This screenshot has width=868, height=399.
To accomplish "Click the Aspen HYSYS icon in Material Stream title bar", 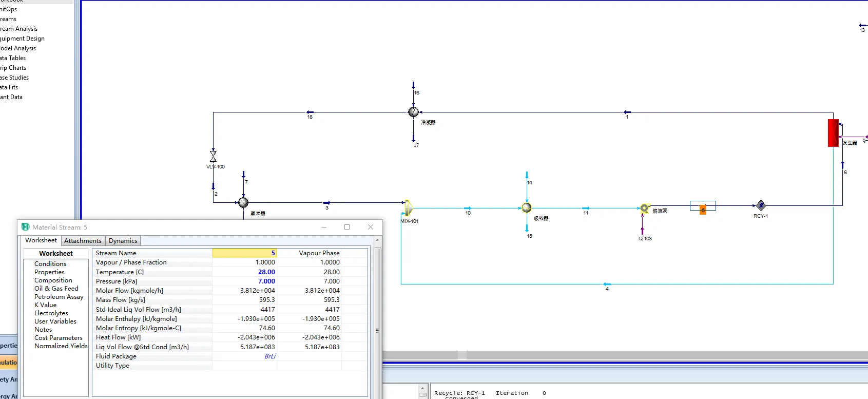I will [x=25, y=227].
